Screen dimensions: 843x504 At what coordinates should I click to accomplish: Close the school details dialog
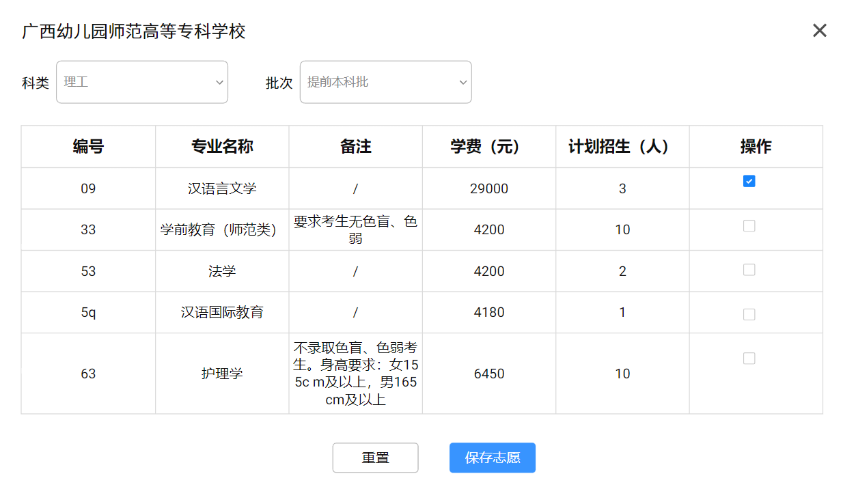(819, 31)
